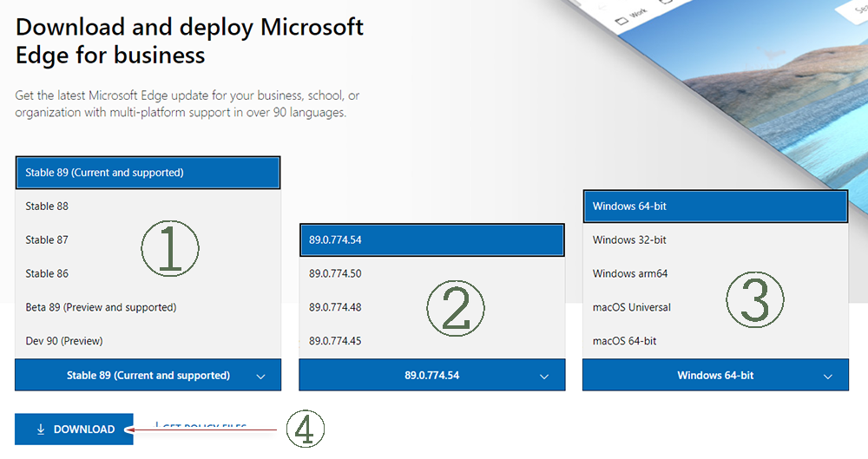
Task: Click the DOWNLOAD button
Action: [x=74, y=429]
